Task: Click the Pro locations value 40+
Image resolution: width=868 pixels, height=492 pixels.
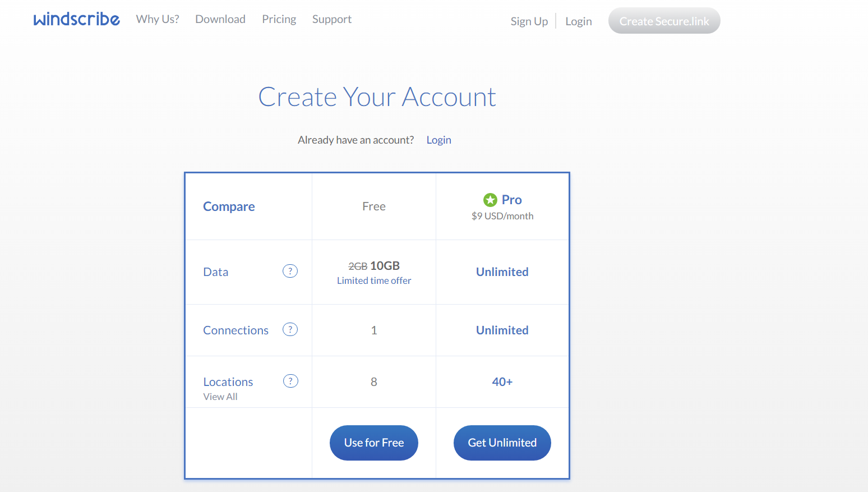Action: point(502,382)
